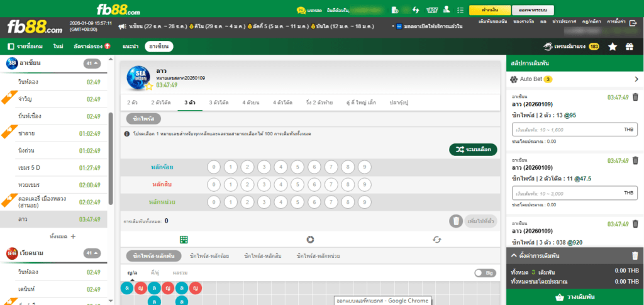
Task: Click the SEA icon beside อาเซียน in sidebar
Action: coord(12,64)
